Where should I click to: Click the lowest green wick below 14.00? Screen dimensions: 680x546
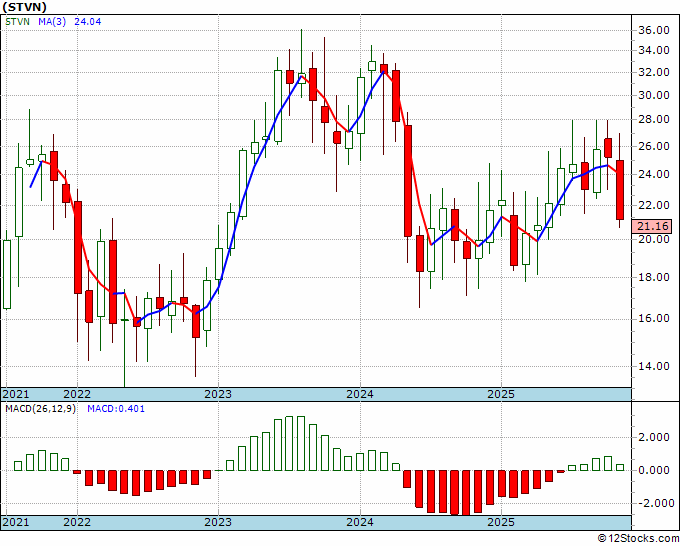click(124, 338)
